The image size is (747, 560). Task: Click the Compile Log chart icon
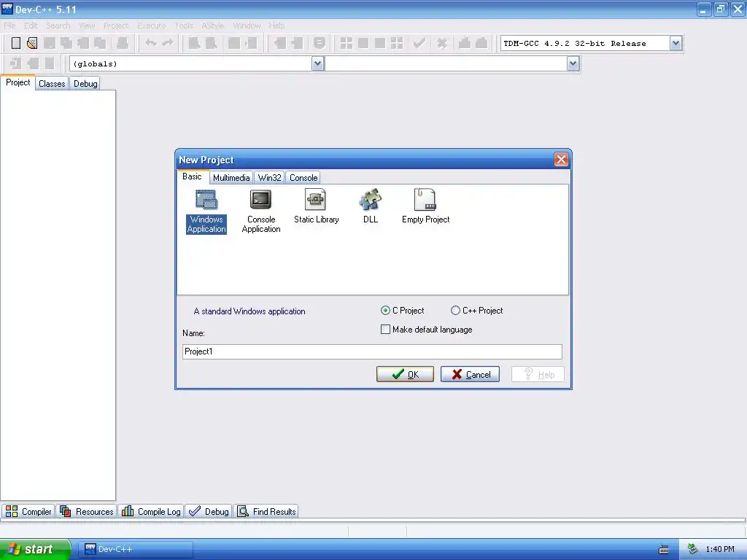[x=127, y=511]
